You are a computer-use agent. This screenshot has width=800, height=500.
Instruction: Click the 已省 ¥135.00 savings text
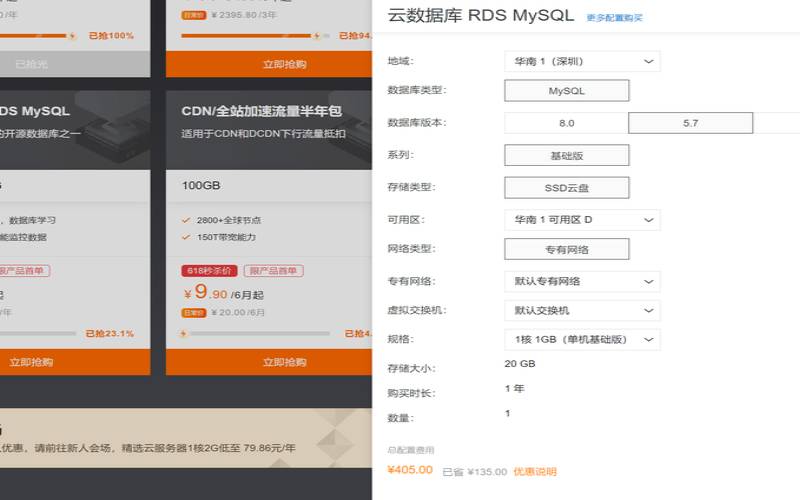[474, 472]
